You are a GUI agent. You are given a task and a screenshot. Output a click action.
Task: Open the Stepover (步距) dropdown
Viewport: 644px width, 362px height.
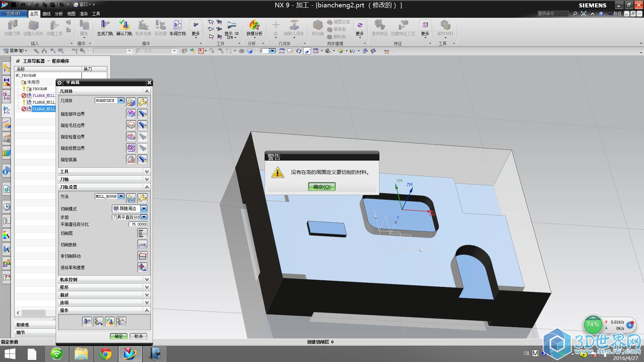144,217
